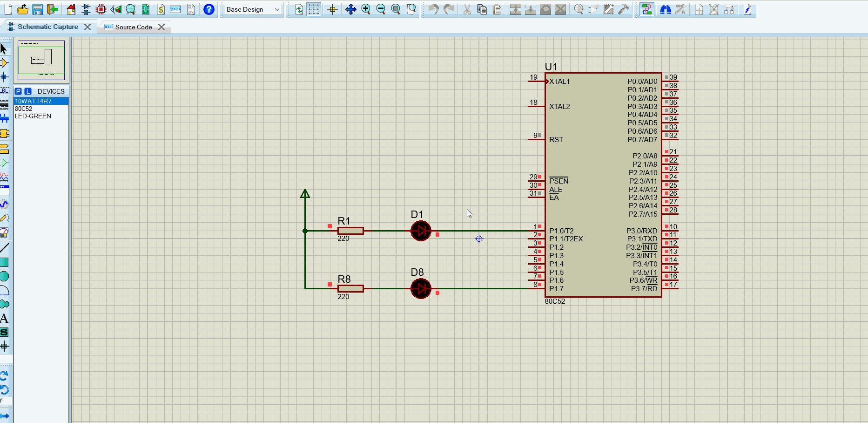Close the Source Code tab
This screenshot has width=868, height=423.
click(x=161, y=27)
